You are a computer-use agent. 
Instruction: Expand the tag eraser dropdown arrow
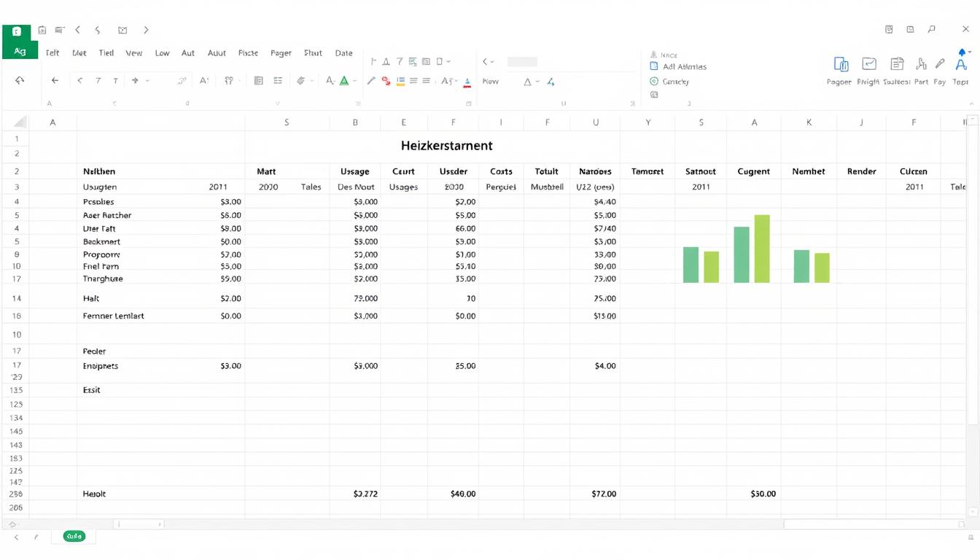point(311,81)
